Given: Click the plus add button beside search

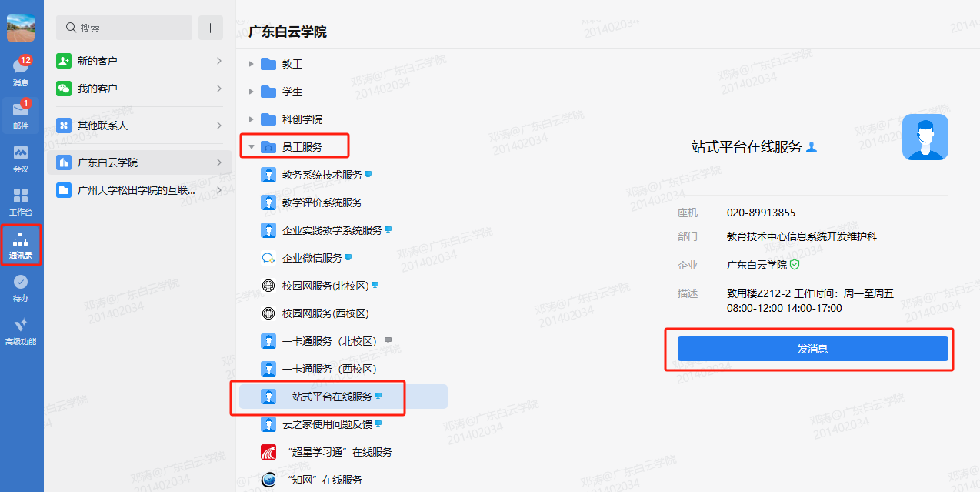Looking at the screenshot, I should pyautogui.click(x=210, y=28).
